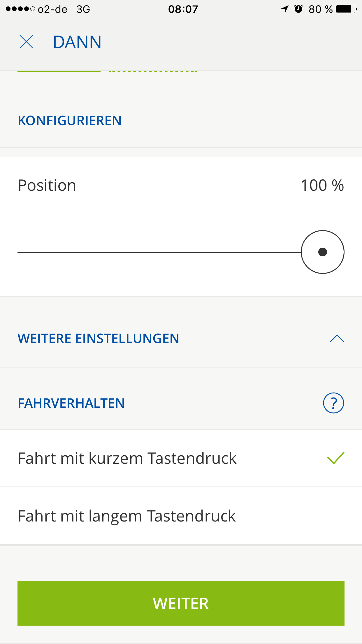Click the middle of the Position slider track
This screenshot has height=644, width=362.
[x=159, y=252]
